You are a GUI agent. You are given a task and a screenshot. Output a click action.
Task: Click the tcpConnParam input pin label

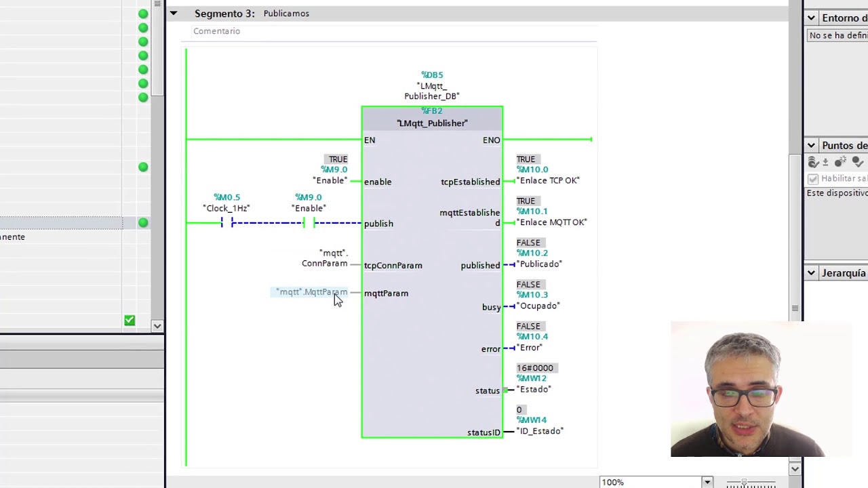393,266
